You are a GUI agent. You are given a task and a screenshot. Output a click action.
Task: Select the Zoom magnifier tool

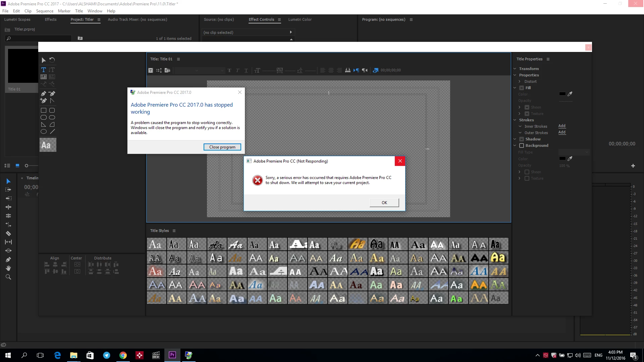(8, 277)
